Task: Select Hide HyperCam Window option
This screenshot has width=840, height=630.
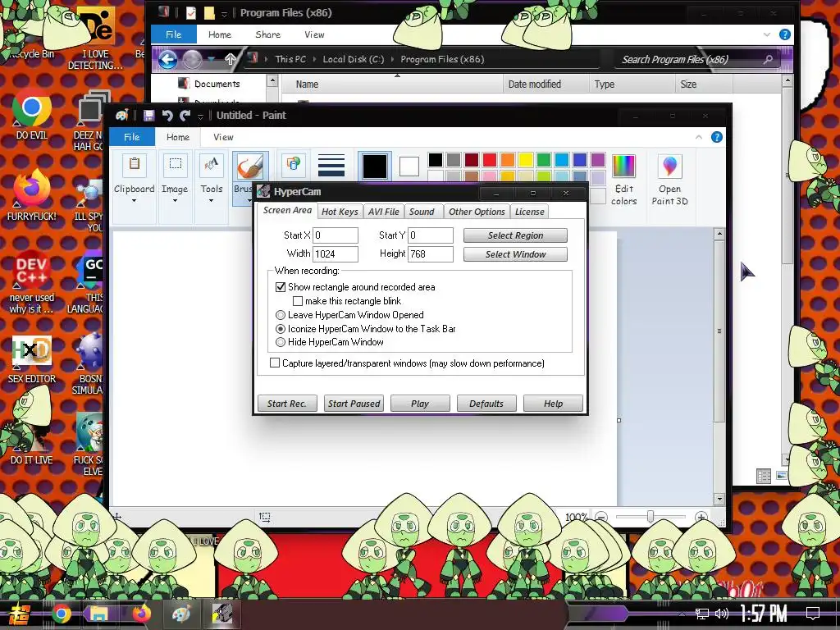Action: click(x=281, y=342)
